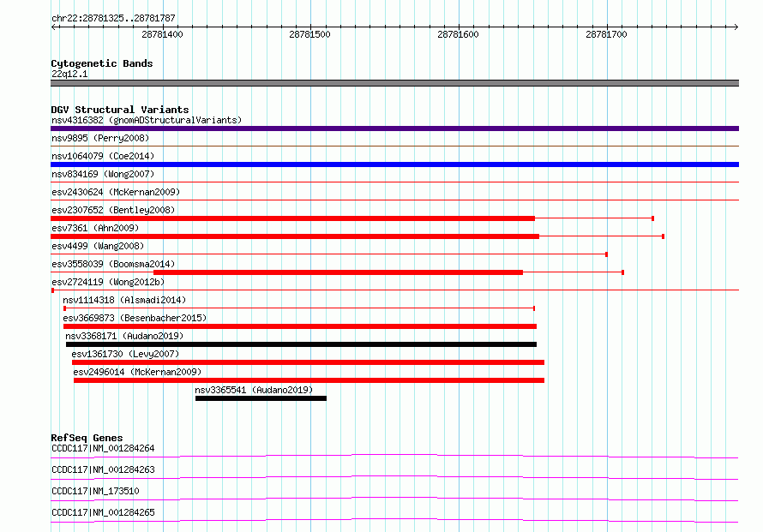Click the esv3558039 outer end marker
The width and height of the screenshot is (763, 532).
click(623, 272)
